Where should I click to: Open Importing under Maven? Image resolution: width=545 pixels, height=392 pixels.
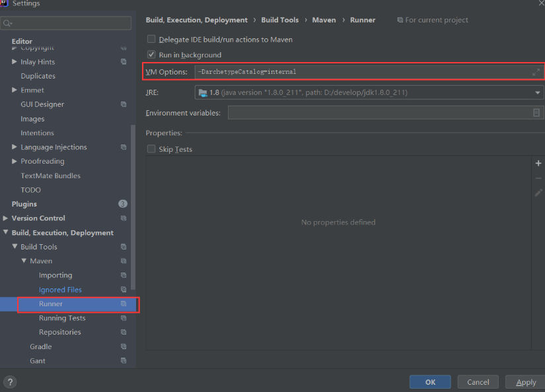[55, 275]
